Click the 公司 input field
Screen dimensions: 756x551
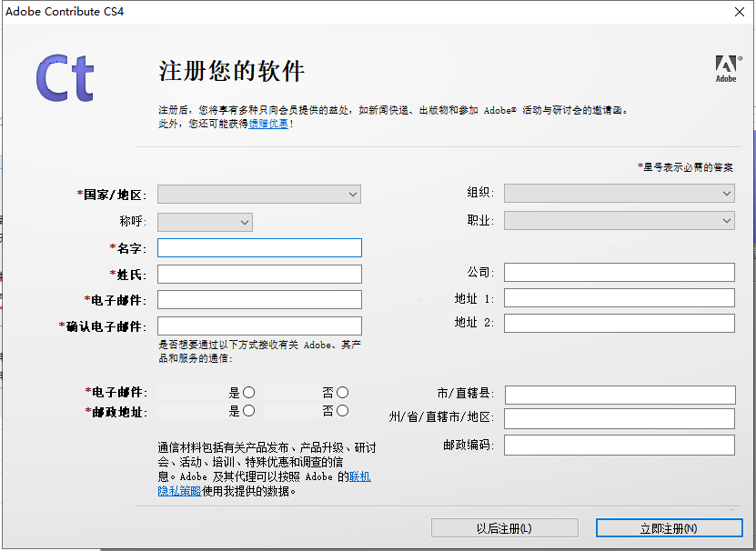619,273
